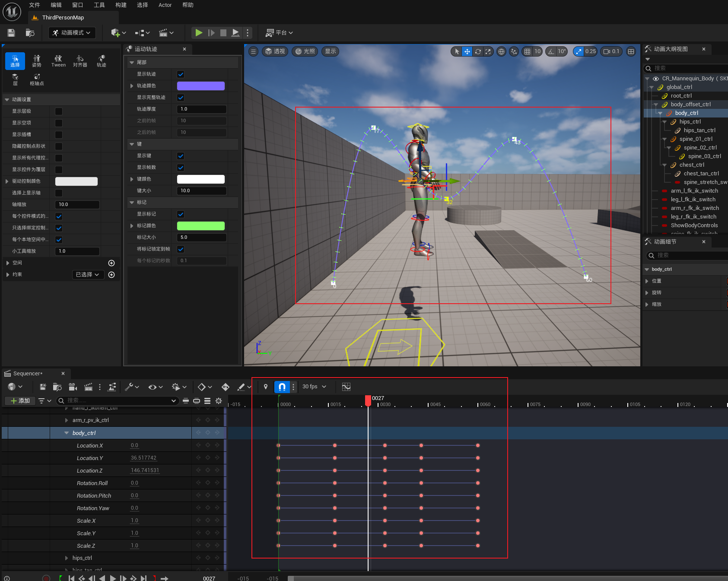Click the Sequencer render movie clapperboard icon
Viewport: 728px width, 581px height.
tap(88, 387)
